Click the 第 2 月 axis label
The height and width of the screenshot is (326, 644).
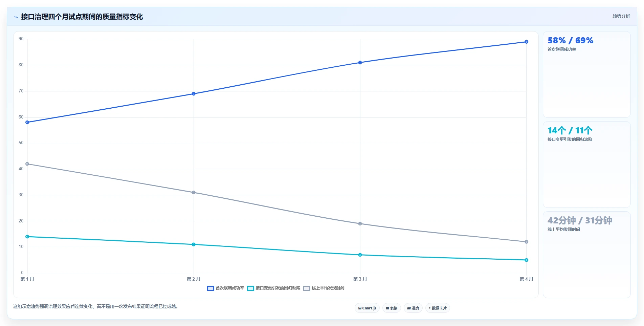[x=194, y=279]
